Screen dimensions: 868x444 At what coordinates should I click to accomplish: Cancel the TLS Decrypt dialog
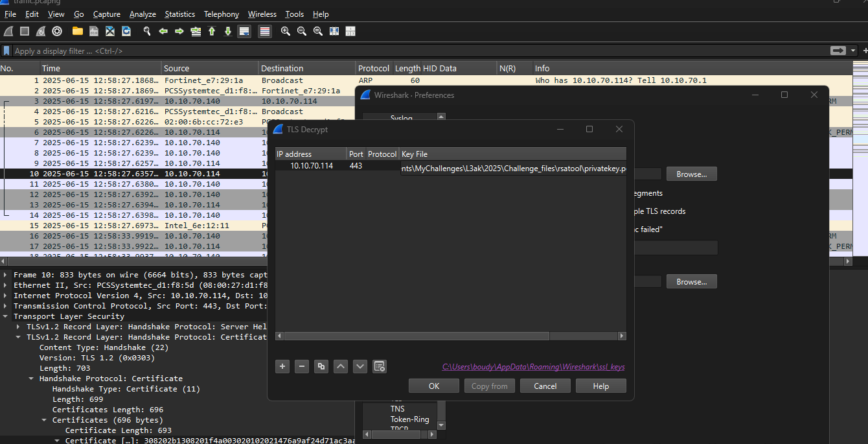[x=545, y=386]
